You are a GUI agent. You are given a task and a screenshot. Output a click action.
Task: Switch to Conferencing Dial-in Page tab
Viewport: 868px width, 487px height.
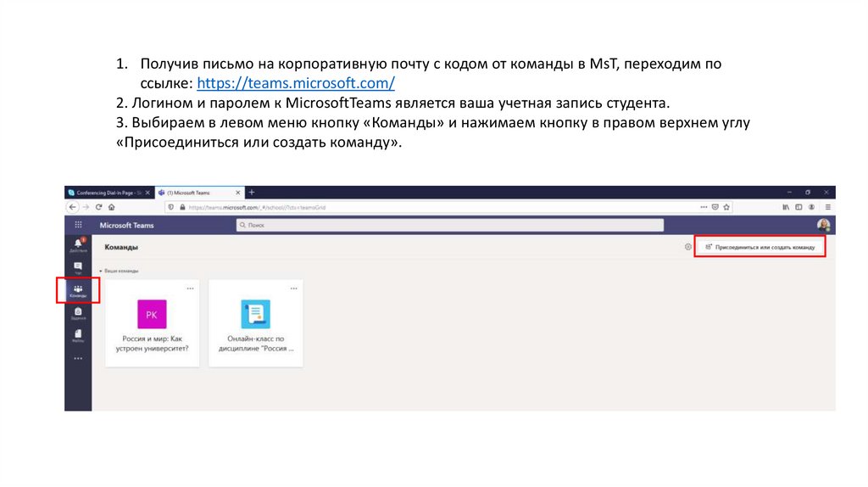(x=105, y=193)
